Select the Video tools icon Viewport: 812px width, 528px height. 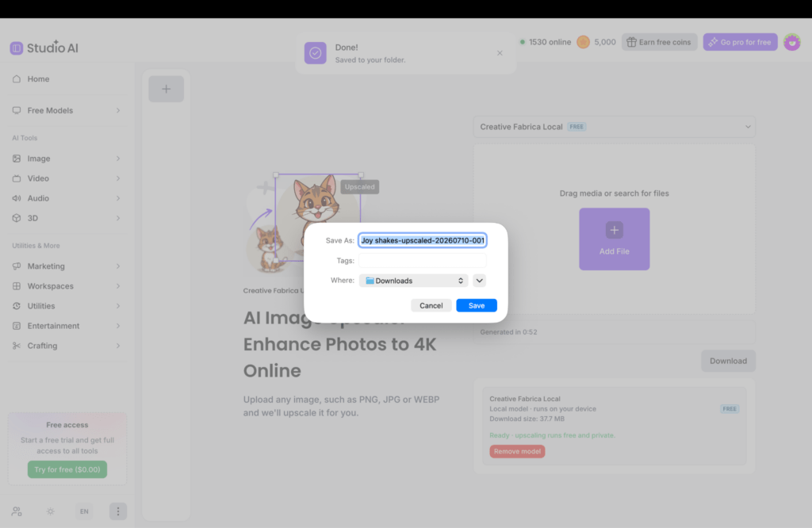(17, 178)
